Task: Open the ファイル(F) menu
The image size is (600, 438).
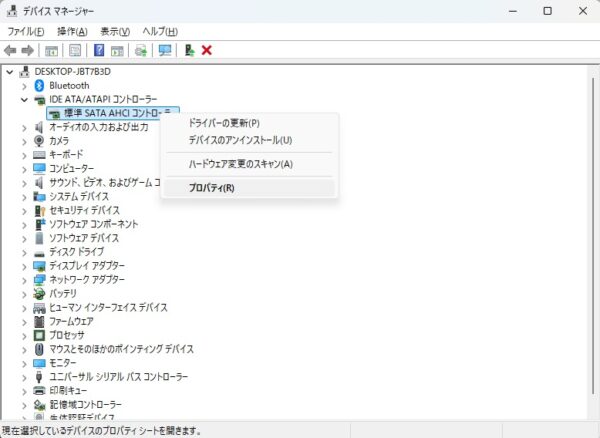Action: 26,31
